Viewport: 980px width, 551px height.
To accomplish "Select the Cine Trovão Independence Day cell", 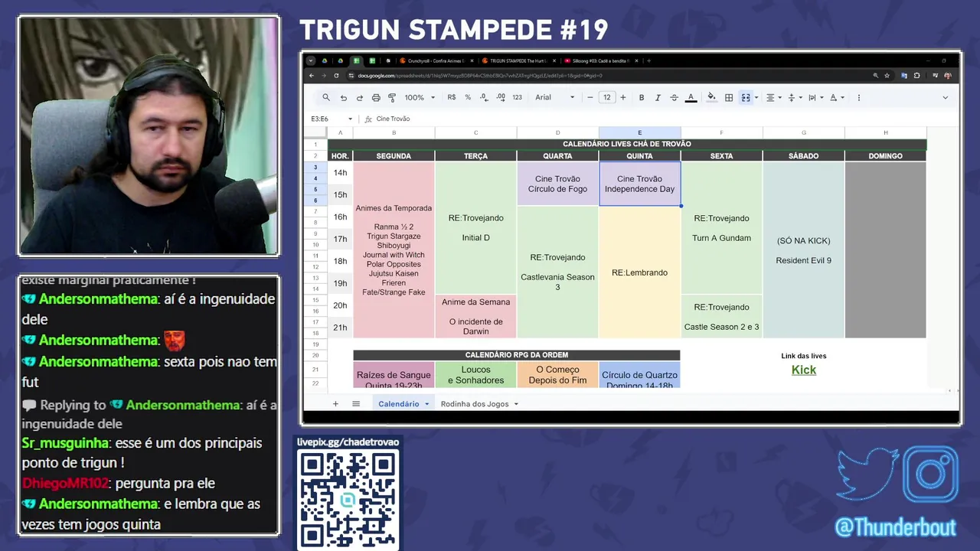I will coord(639,184).
